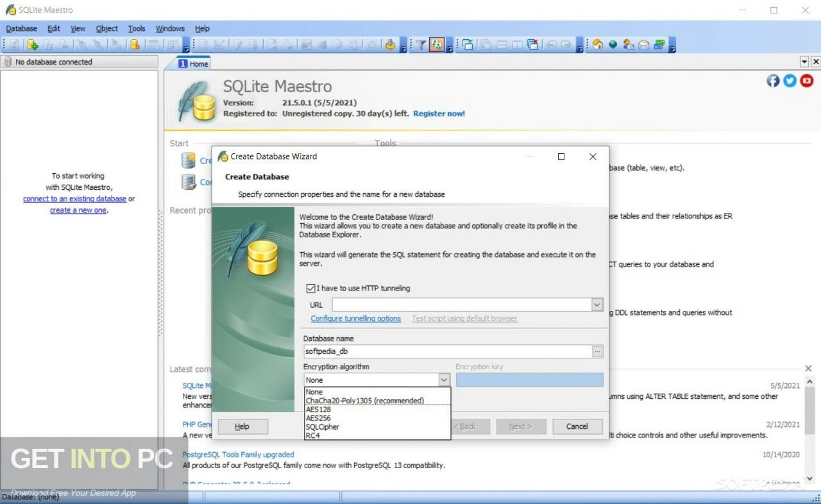Click 'connect to an existing database' link
Screen dimensions: 821x504
tap(74, 199)
